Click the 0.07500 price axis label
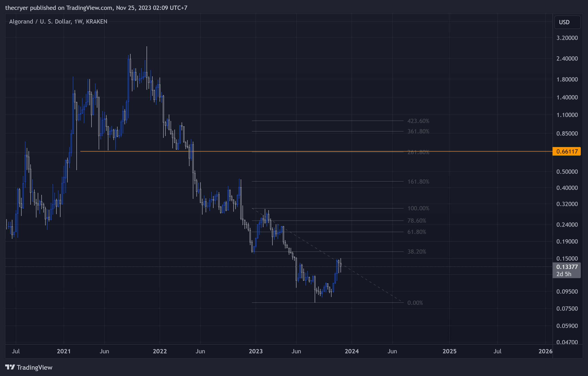This screenshot has height=376, width=588. click(567, 309)
